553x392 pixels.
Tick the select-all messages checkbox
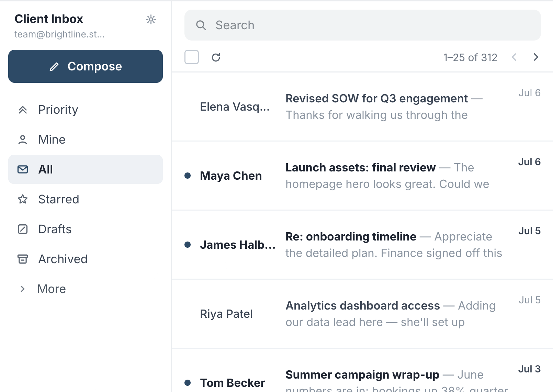click(x=192, y=57)
